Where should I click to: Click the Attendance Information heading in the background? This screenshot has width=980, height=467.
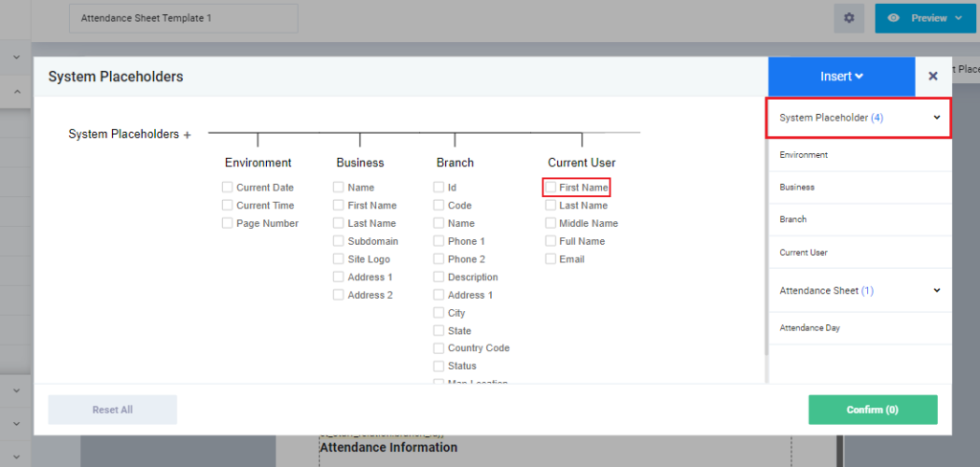pyautogui.click(x=389, y=448)
